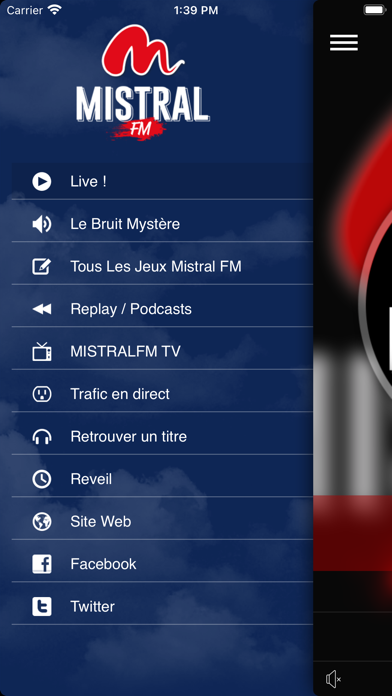This screenshot has height=696, width=392.
Task: Close the menu with the hamburger icon
Action: [344, 43]
